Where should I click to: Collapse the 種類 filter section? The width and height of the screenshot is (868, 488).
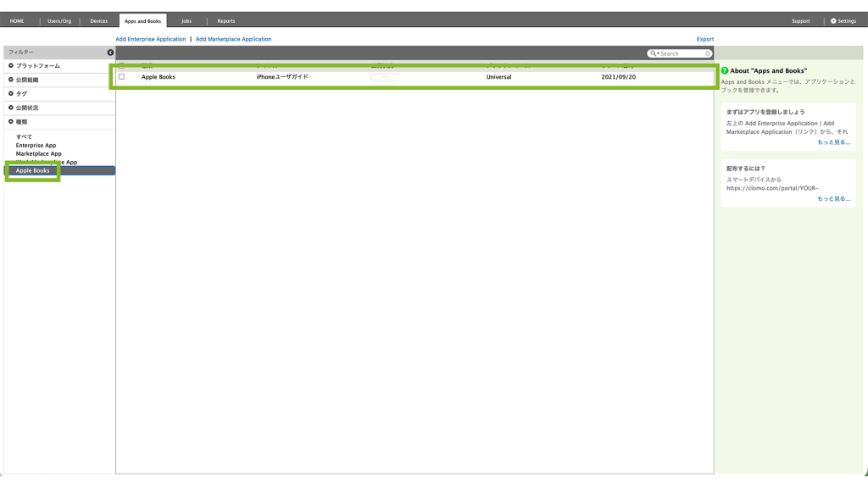[11, 122]
